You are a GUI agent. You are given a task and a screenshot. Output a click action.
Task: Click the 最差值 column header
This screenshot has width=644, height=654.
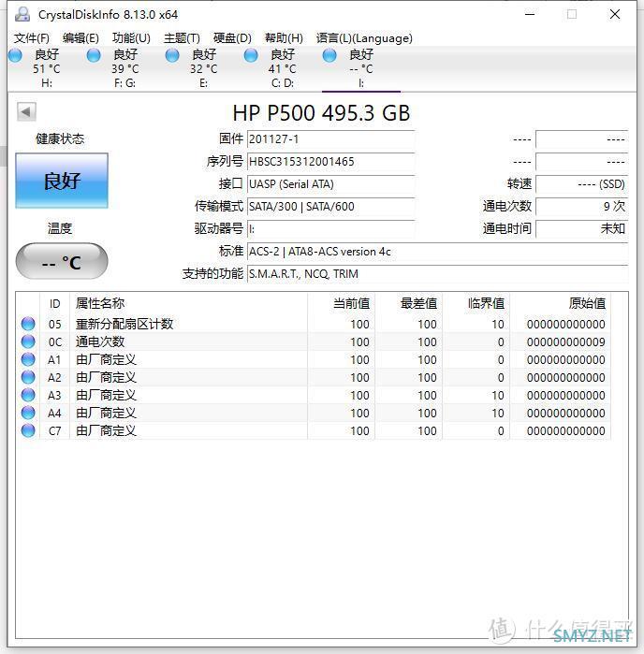tap(409, 304)
